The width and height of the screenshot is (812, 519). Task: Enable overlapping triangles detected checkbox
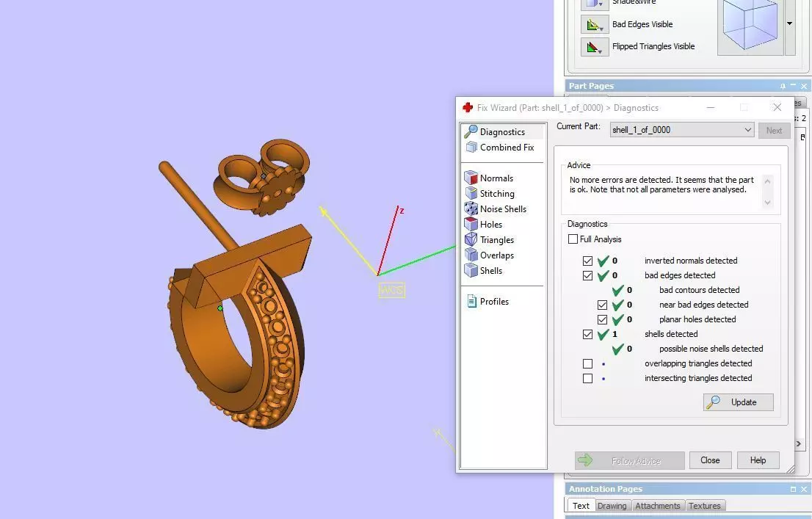click(x=588, y=363)
